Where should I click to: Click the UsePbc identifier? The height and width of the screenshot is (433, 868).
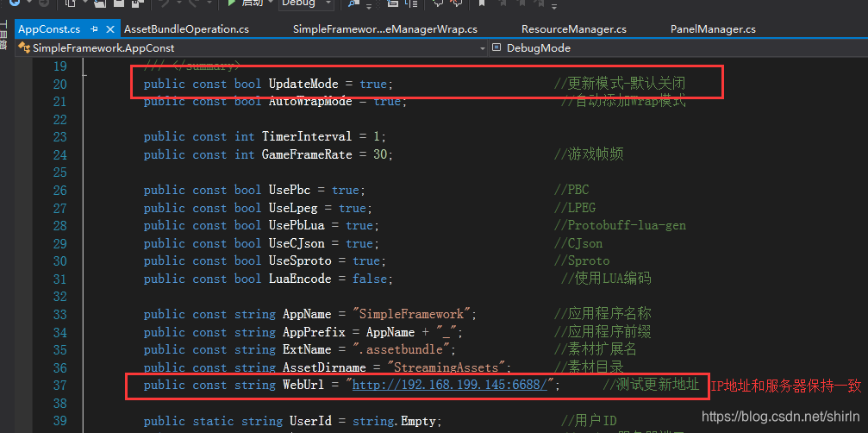pos(290,190)
